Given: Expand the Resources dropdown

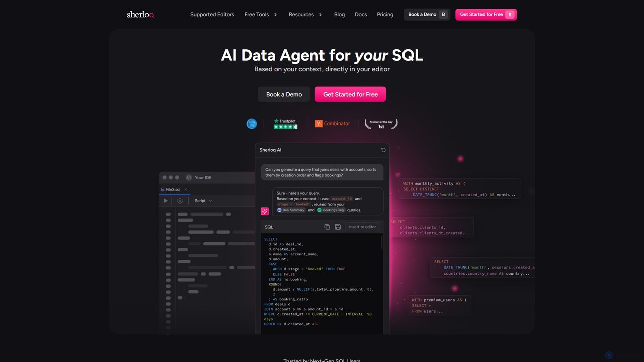Looking at the screenshot, I should pyautogui.click(x=305, y=15).
